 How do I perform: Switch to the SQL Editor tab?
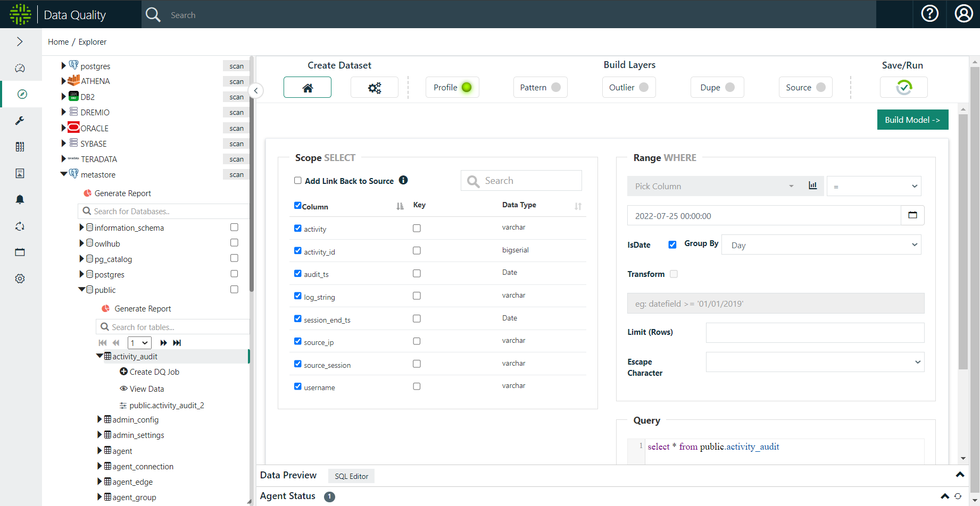351,476
